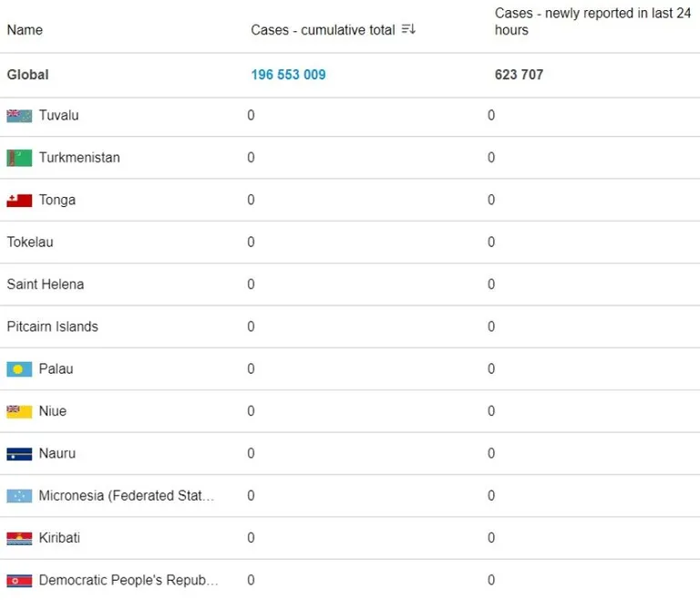Click the Turkmenistan flag icon

tap(19, 158)
